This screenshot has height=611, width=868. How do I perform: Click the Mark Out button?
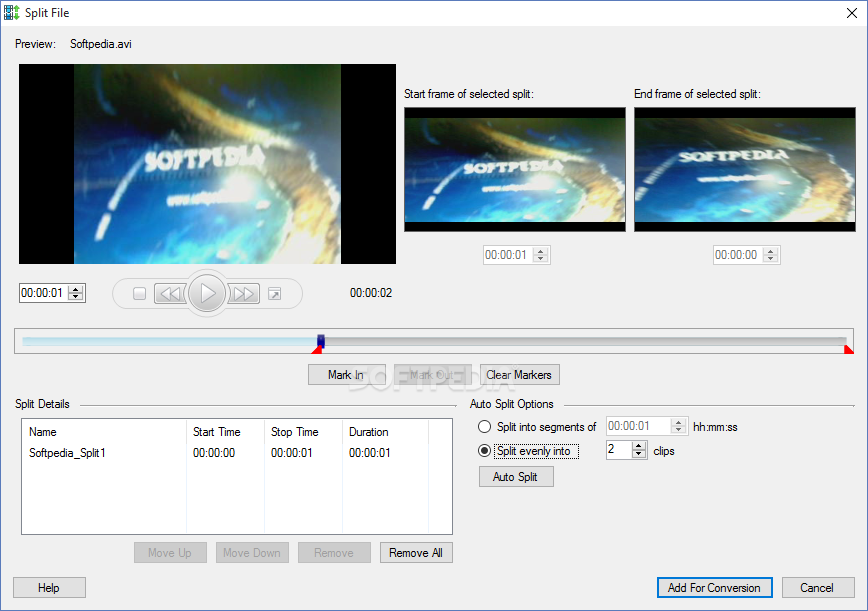tap(433, 375)
